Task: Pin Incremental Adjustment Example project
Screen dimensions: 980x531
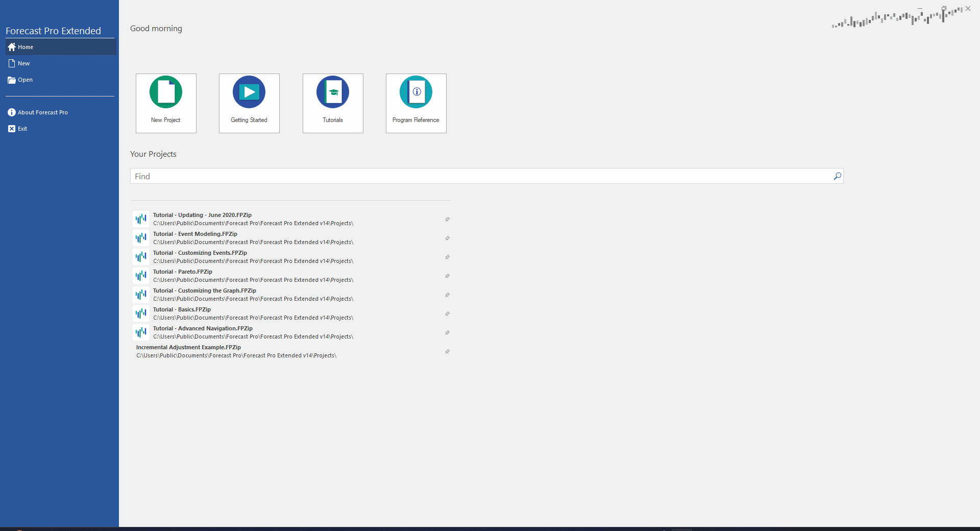Action: click(x=447, y=352)
